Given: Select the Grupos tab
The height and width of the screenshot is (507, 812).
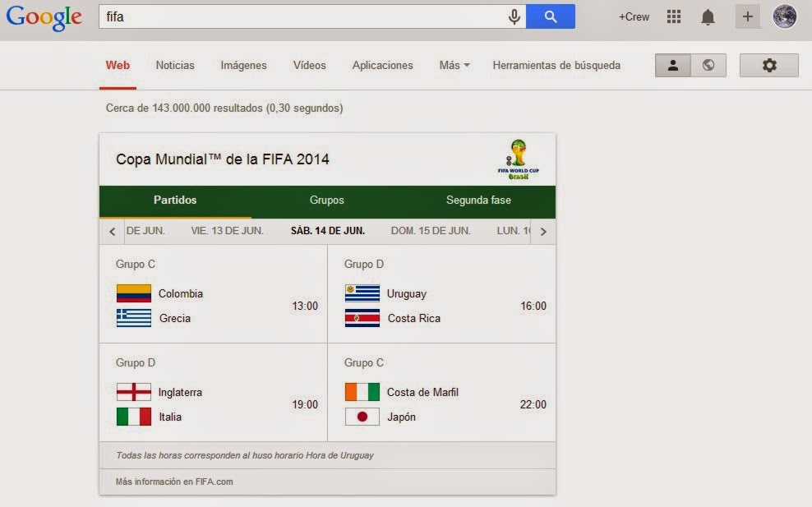Looking at the screenshot, I should 327,200.
